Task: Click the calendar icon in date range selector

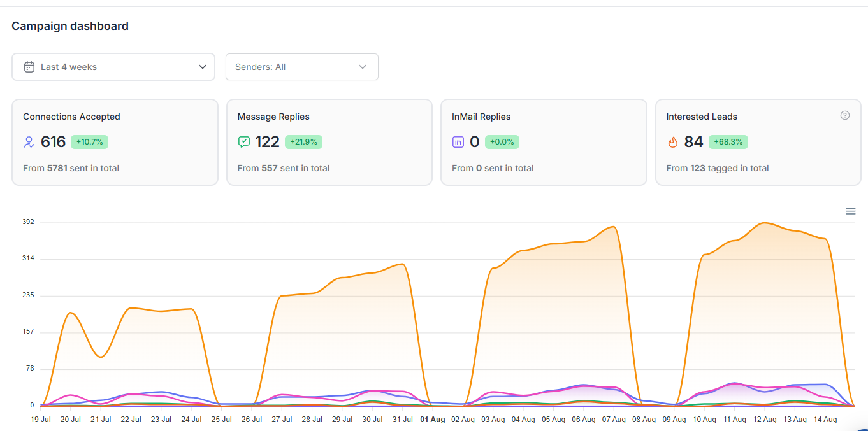Action: click(29, 67)
